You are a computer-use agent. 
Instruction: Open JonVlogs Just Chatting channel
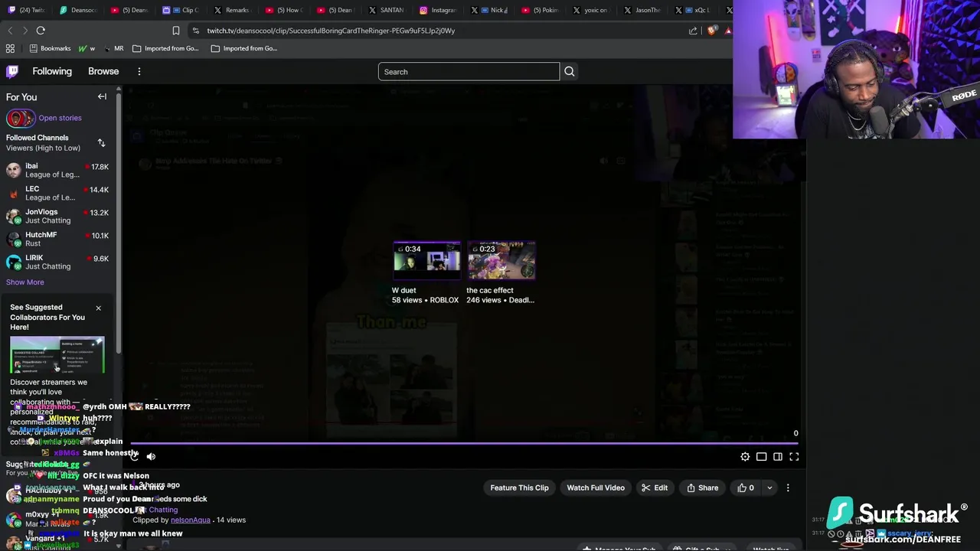click(x=57, y=216)
